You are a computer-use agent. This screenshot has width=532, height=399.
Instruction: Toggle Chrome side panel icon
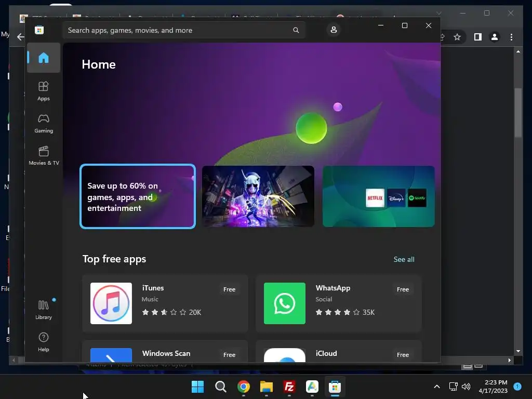(478, 37)
